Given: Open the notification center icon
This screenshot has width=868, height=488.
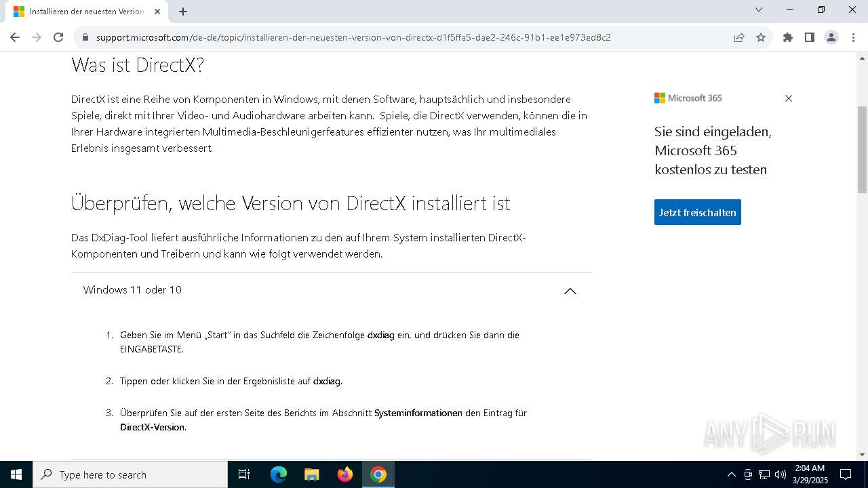Looking at the screenshot, I should pos(846,474).
